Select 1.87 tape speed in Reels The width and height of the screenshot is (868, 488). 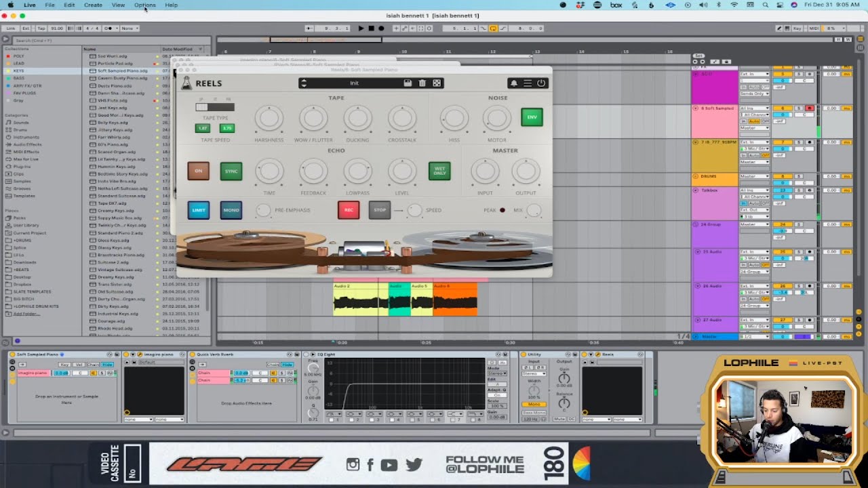[202, 128]
